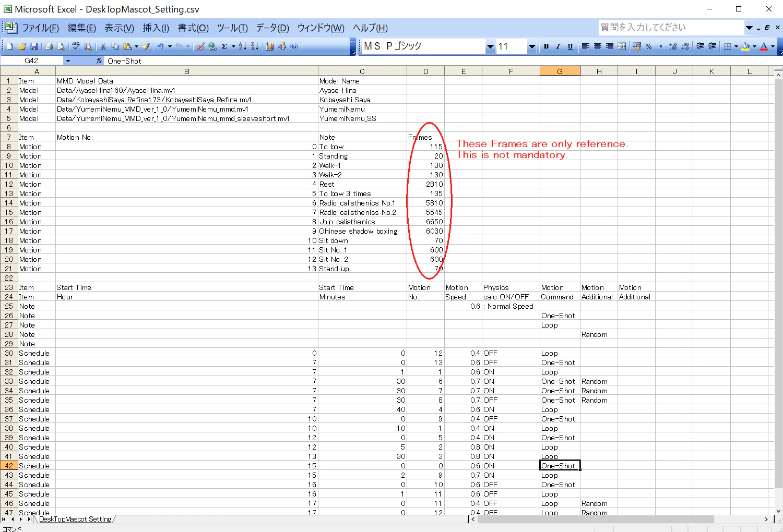The width and height of the screenshot is (783, 532).
Task: Expand the font name dropdown
Action: click(x=490, y=47)
